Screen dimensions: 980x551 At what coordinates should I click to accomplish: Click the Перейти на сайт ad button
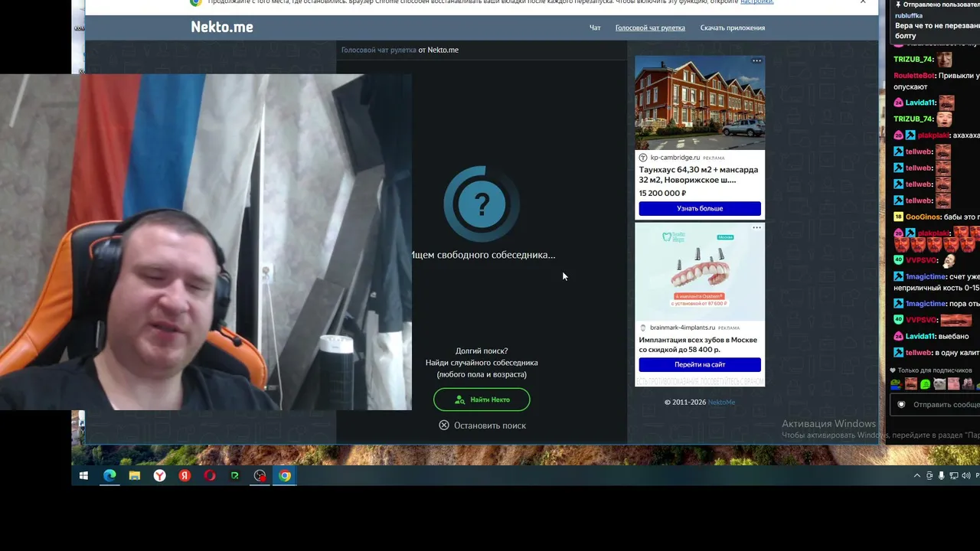click(700, 364)
